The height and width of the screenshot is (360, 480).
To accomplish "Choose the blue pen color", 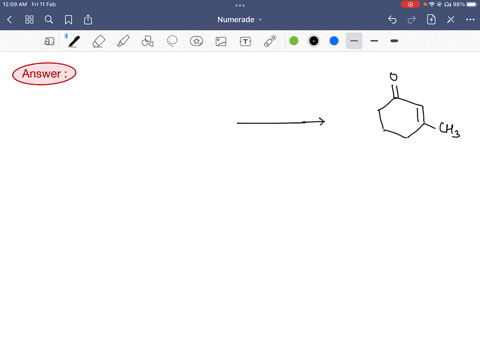I will (x=334, y=41).
